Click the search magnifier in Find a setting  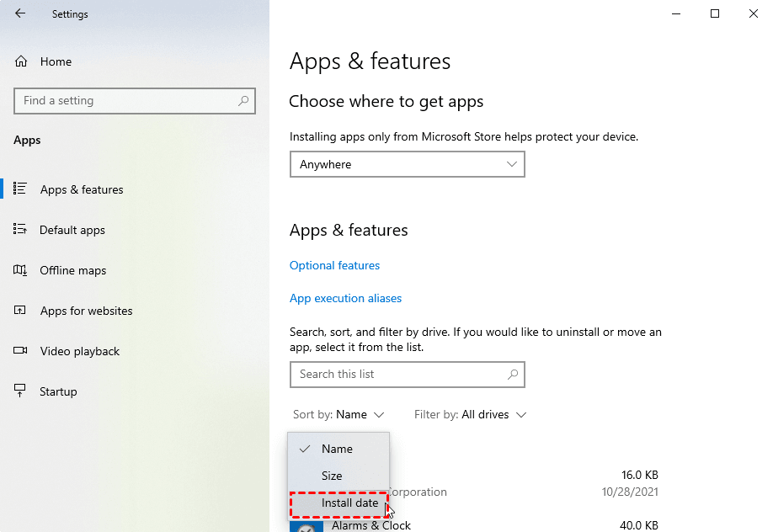[x=243, y=101]
